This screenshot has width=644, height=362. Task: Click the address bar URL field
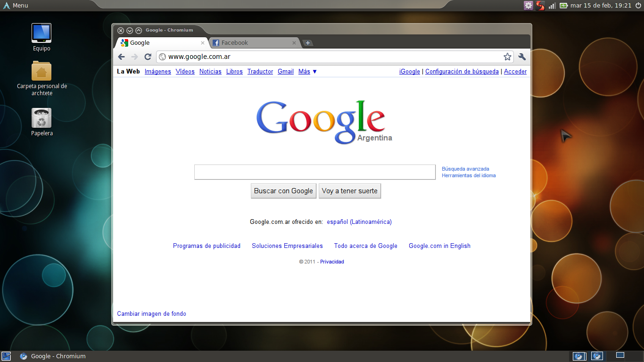point(335,57)
